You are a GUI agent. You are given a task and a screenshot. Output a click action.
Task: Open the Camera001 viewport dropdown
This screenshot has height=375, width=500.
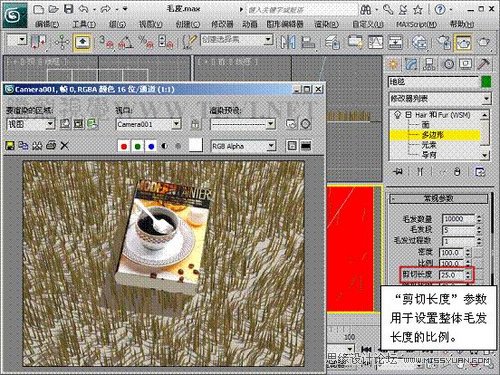click(x=176, y=124)
